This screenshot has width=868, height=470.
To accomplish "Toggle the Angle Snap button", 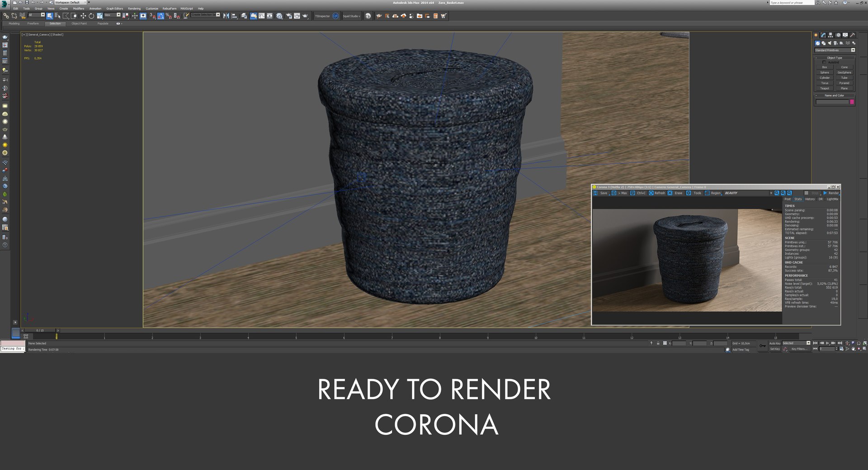I will [160, 16].
